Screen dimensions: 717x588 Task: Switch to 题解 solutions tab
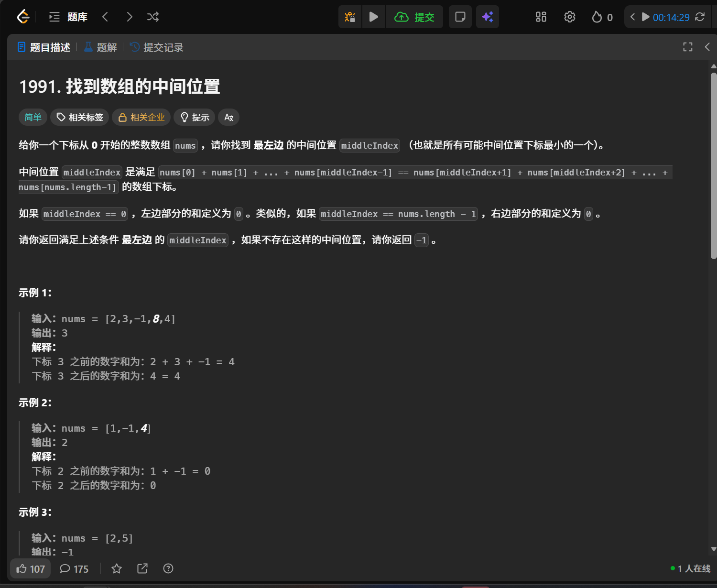pyautogui.click(x=100, y=47)
